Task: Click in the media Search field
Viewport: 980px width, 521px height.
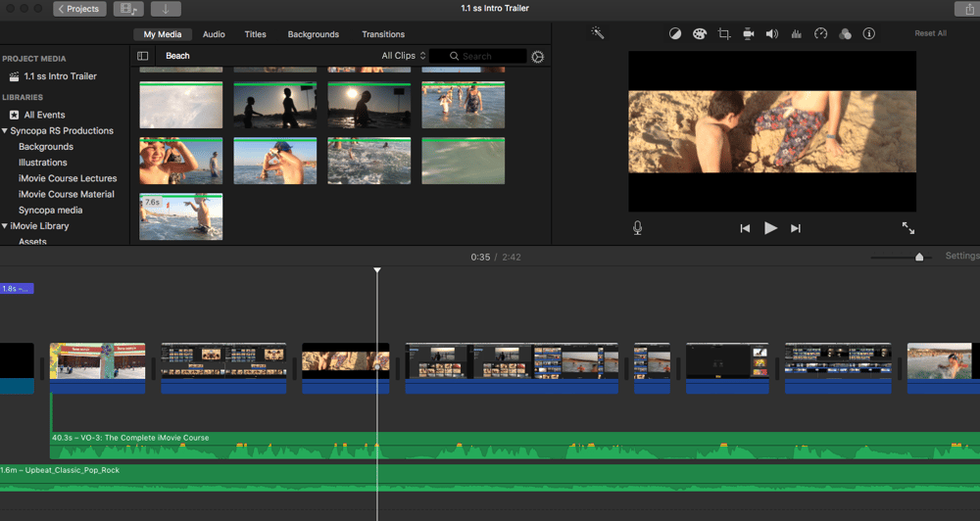Action: 478,56
